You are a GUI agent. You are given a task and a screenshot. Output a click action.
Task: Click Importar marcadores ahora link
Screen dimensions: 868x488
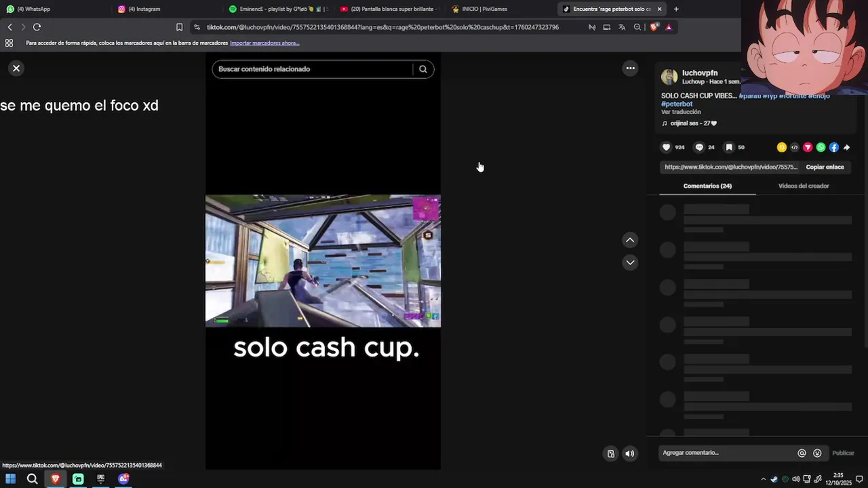(264, 43)
